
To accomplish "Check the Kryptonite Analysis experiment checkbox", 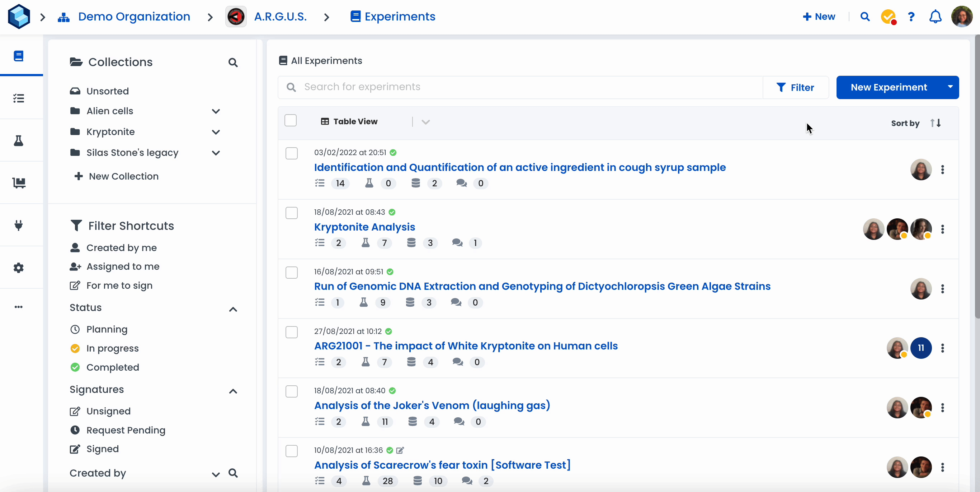I will coord(291,213).
